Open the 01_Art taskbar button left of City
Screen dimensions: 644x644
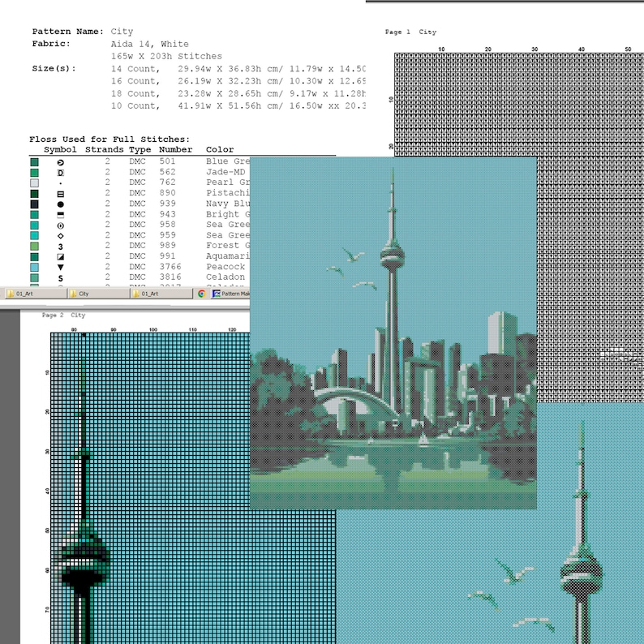pos(36,294)
